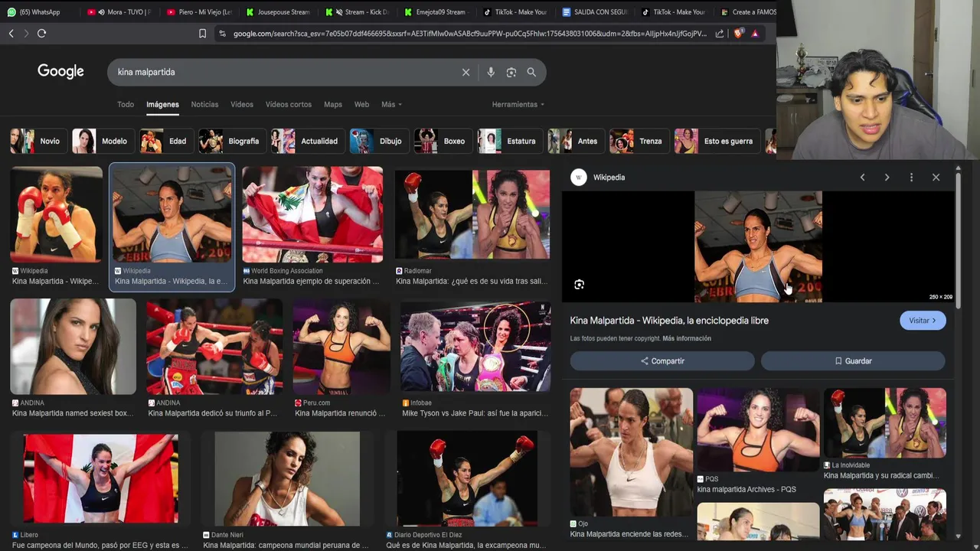Switch to the Piero - Mi Viejo tab
Screen dimensions: 980x551
click(199, 12)
